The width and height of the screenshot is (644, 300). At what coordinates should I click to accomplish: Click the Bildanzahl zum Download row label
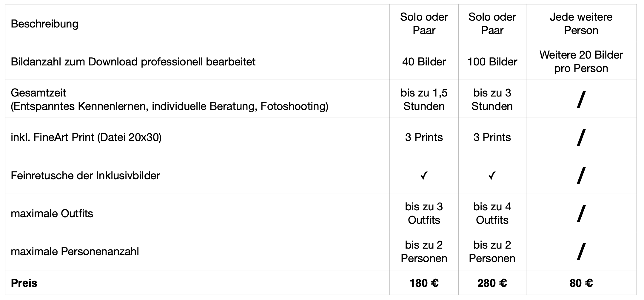[x=133, y=62]
